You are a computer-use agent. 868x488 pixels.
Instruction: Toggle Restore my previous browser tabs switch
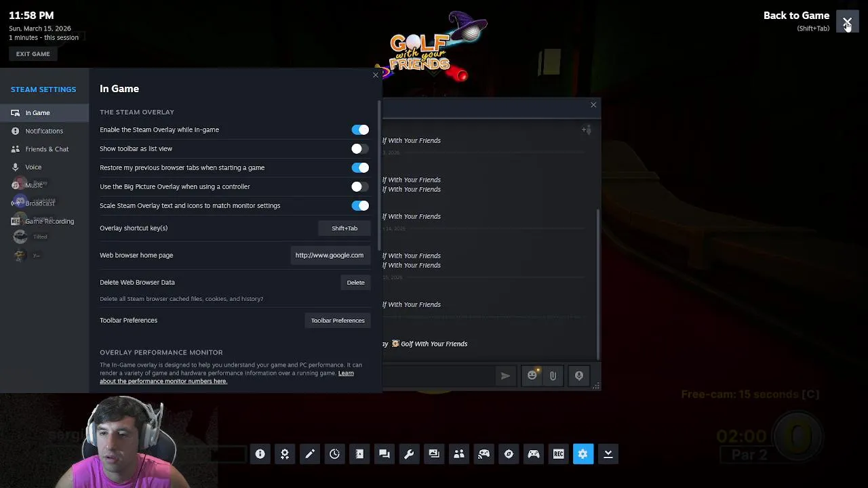click(x=360, y=167)
